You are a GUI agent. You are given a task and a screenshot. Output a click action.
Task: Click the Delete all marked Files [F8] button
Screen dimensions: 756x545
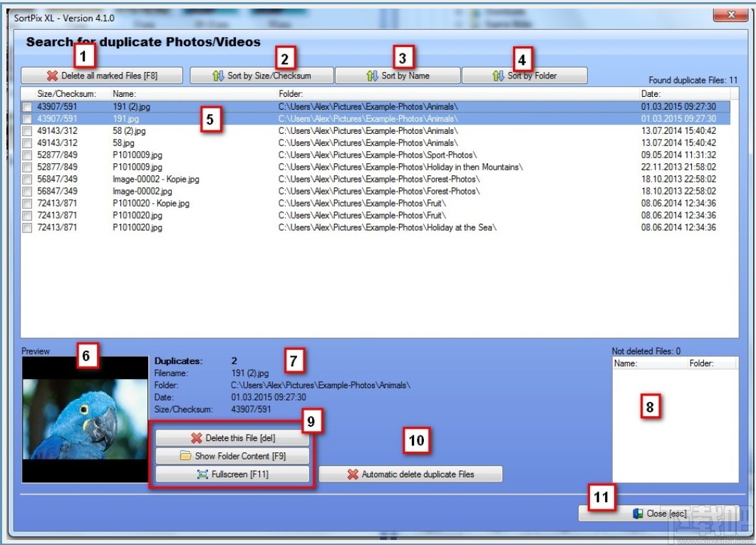click(x=102, y=76)
